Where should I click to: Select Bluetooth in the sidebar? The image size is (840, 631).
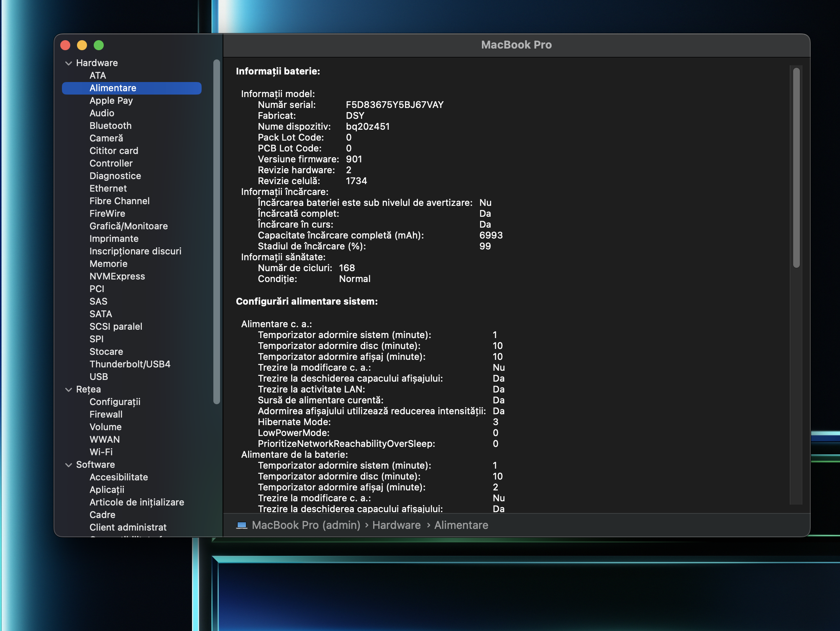(x=110, y=126)
